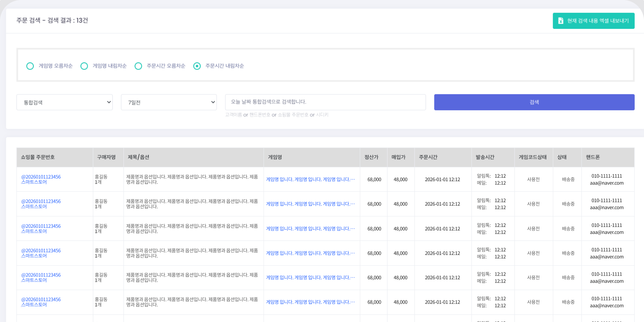
Task: Open order @20260101123456 in the first row
Action: coord(41,177)
